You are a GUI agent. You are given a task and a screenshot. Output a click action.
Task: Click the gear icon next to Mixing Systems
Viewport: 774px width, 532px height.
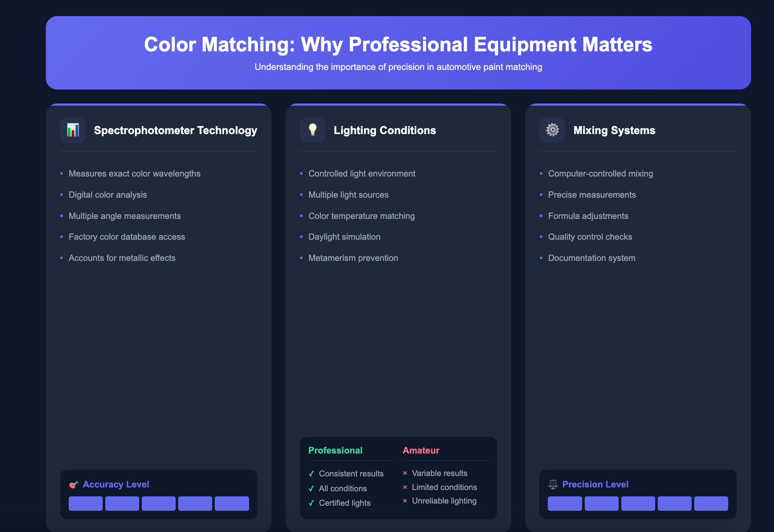[552, 130]
